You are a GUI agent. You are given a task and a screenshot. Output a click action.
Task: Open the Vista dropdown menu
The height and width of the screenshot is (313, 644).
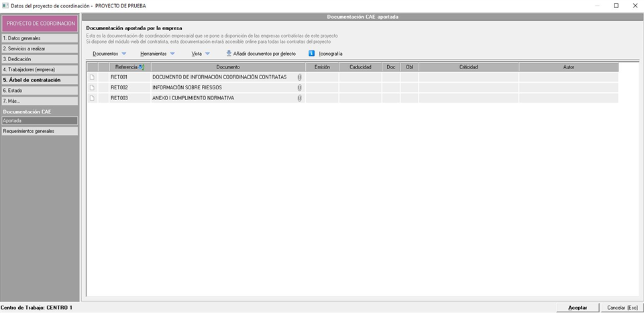pyautogui.click(x=201, y=54)
